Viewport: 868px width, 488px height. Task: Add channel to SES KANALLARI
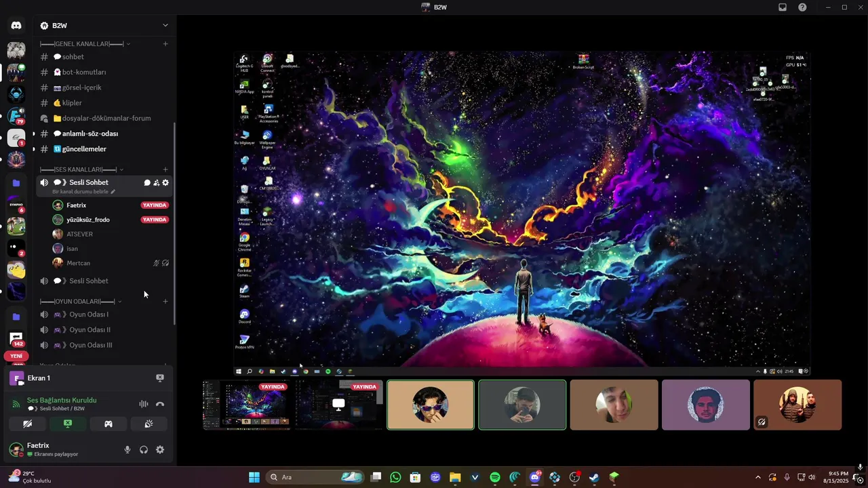[165, 169]
